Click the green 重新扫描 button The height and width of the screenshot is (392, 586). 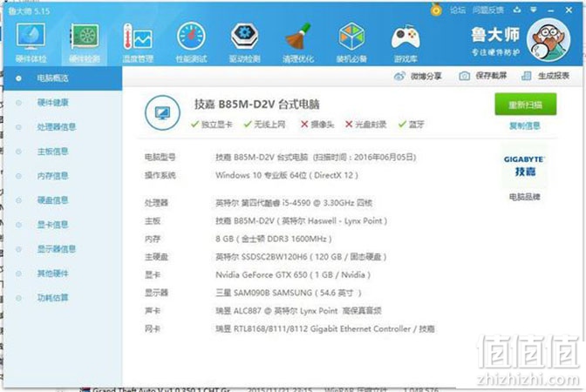coord(526,105)
